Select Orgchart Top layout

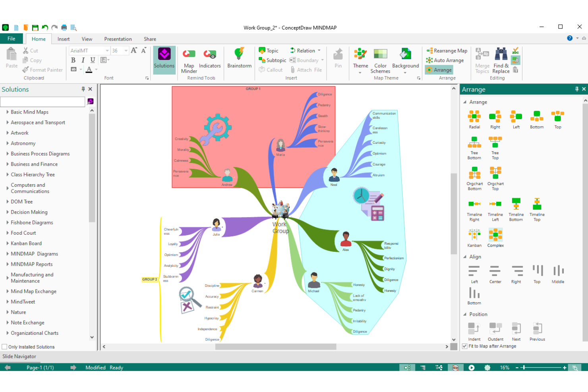(x=495, y=179)
